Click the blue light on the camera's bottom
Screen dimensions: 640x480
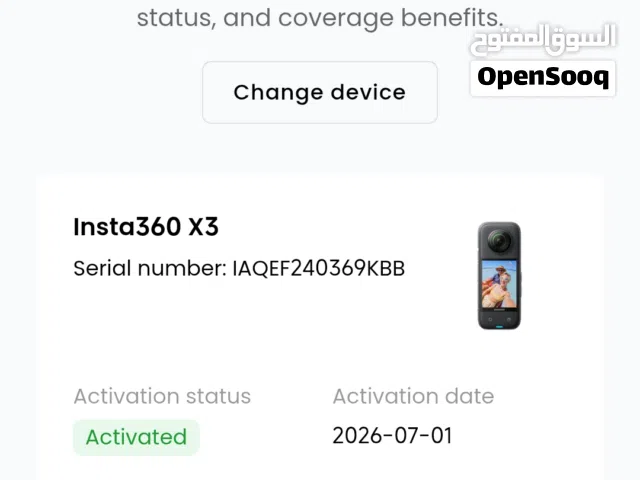[x=499, y=327]
